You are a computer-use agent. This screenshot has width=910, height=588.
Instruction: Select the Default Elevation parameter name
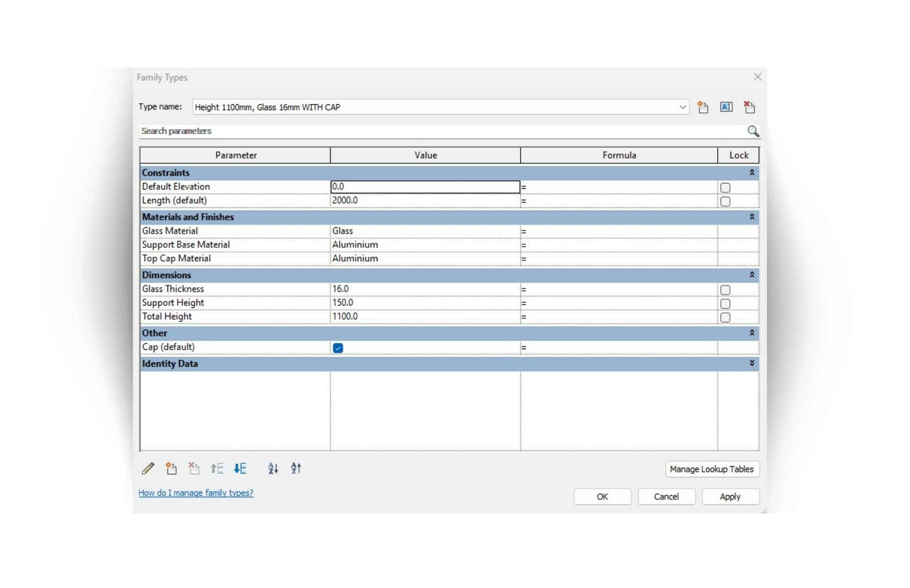coord(176,187)
